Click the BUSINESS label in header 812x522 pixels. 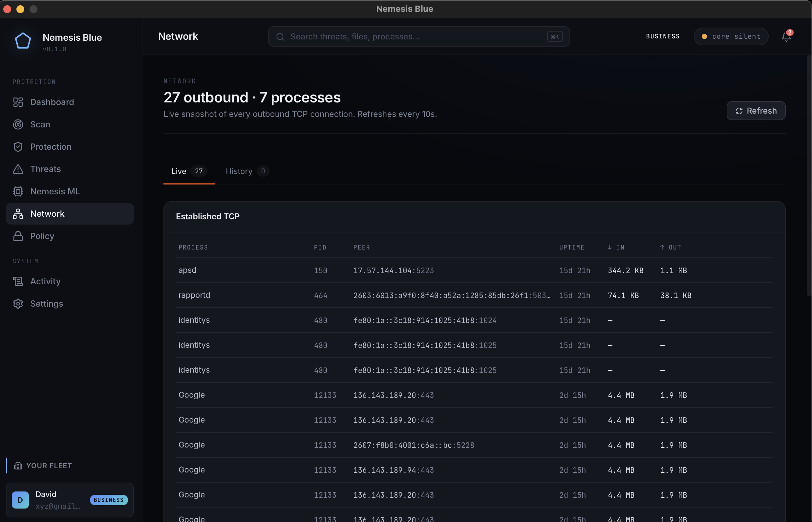(663, 37)
